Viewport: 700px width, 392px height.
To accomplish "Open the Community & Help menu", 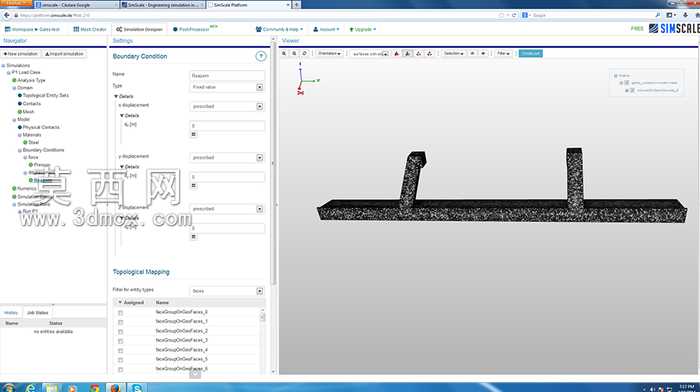I will (279, 29).
